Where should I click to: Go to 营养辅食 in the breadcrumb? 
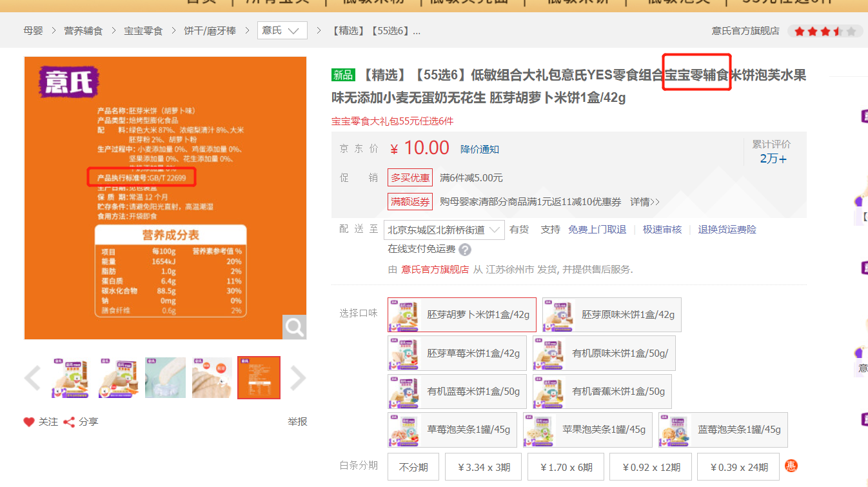click(x=83, y=30)
